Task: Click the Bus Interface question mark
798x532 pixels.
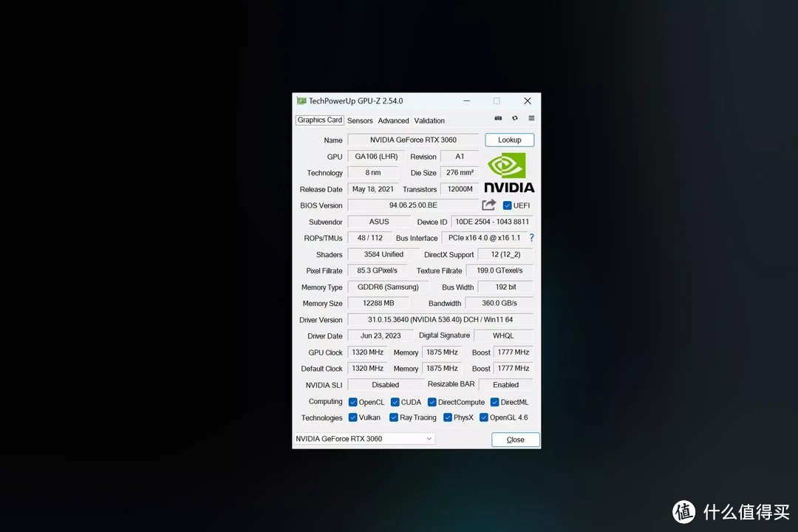Action: tap(532, 238)
